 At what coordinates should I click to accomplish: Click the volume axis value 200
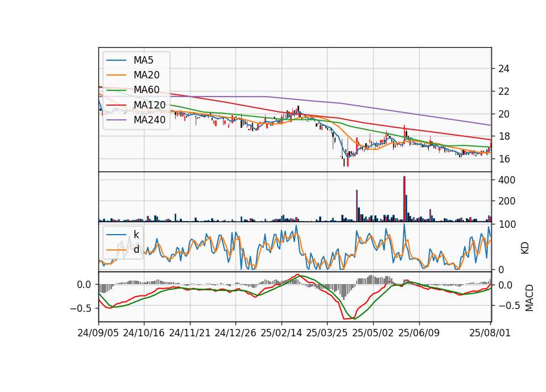tap(507, 201)
